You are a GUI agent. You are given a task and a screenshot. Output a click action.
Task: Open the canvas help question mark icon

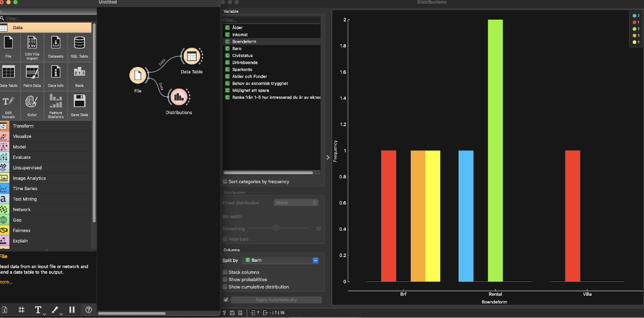point(88,310)
